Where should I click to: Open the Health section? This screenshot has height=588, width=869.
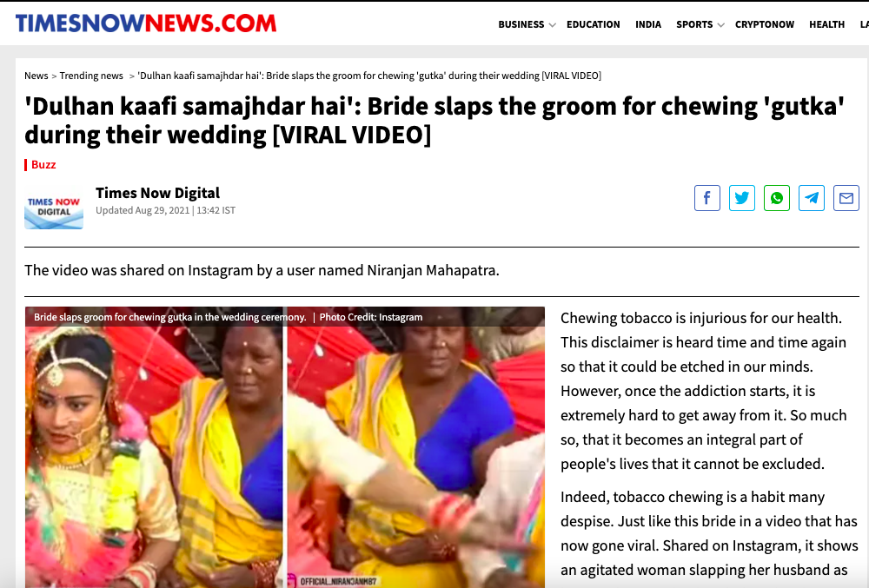coord(826,24)
